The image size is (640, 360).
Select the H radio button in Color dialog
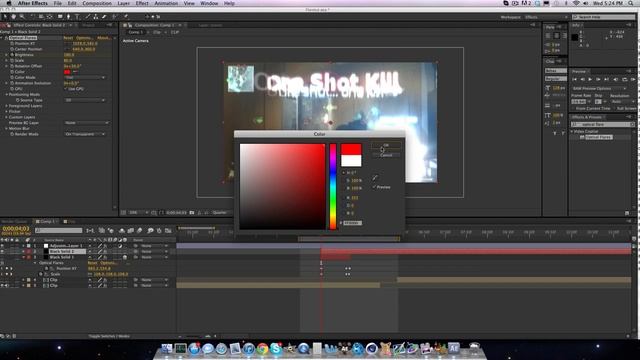click(x=343, y=173)
